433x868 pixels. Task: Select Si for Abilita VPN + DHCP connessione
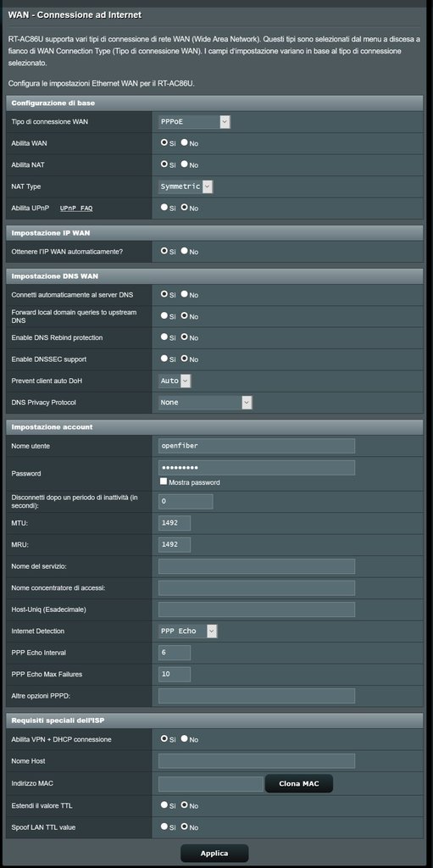[164, 738]
